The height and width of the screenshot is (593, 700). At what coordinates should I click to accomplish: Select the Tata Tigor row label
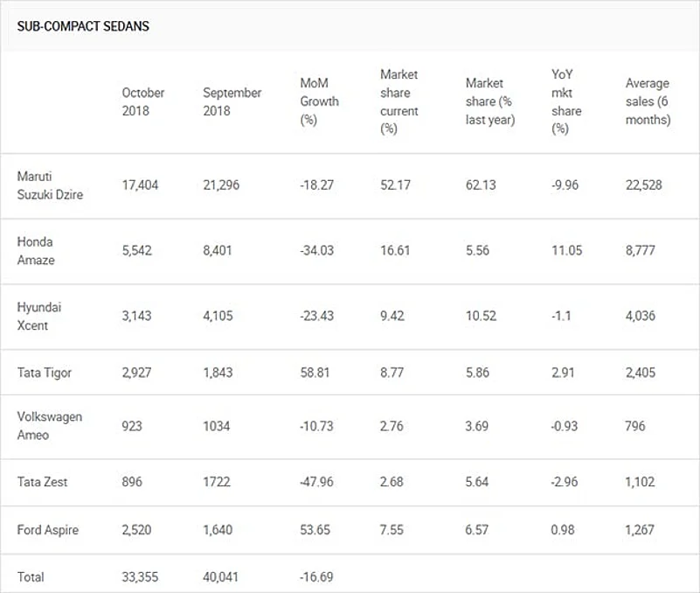pyautogui.click(x=45, y=373)
